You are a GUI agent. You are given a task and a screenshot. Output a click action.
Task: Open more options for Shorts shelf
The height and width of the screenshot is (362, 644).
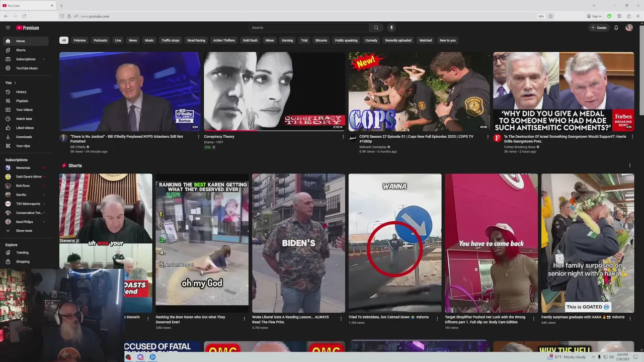tap(629, 165)
